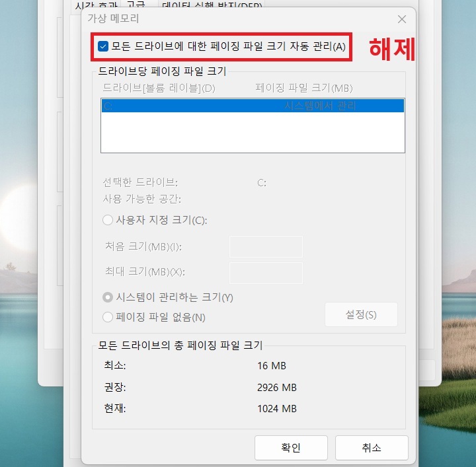
Task: Confirm with the 확인 button
Action: coord(291,448)
